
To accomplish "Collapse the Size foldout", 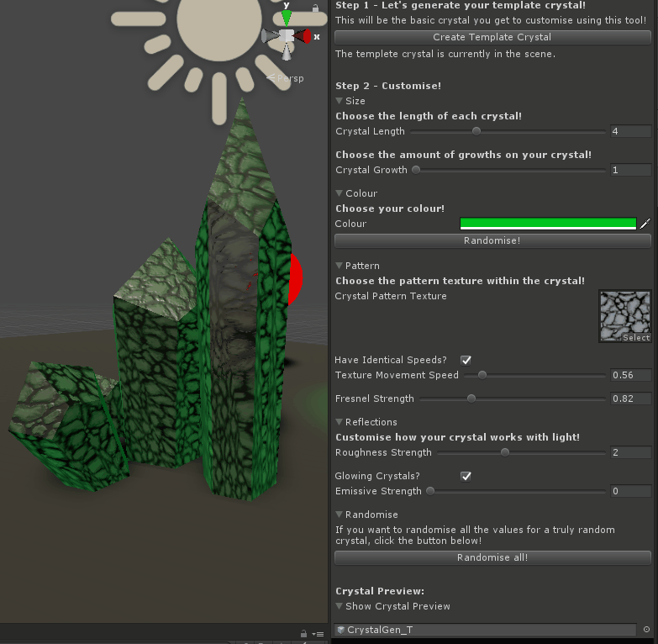I will pyautogui.click(x=339, y=101).
